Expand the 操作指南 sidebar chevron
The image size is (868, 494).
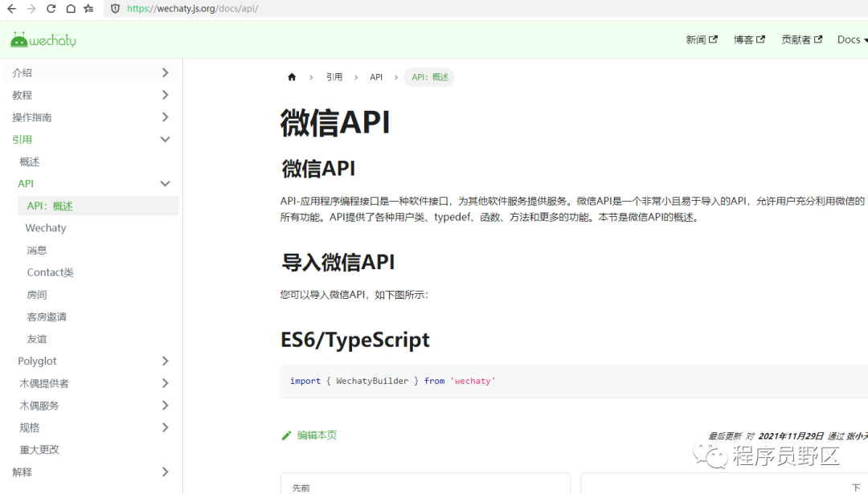coord(165,116)
